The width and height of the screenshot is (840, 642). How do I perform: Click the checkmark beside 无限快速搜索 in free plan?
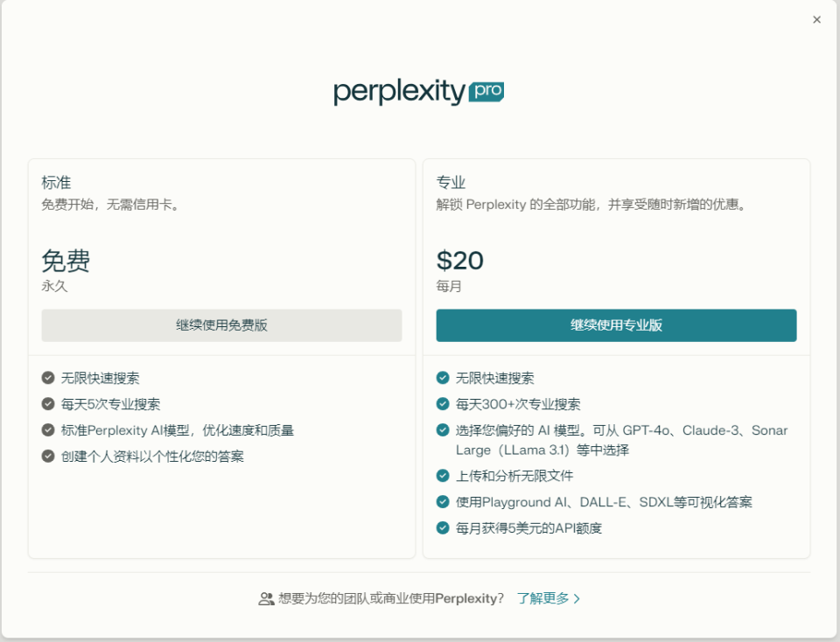(x=47, y=379)
